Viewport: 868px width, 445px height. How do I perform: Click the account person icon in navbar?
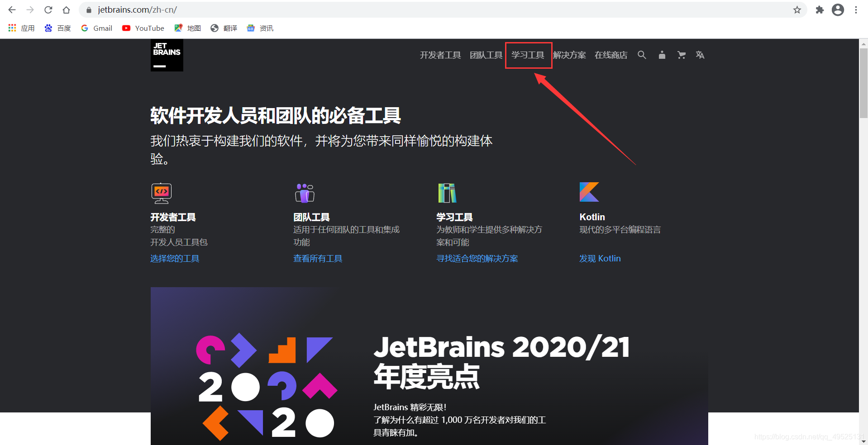(x=661, y=55)
